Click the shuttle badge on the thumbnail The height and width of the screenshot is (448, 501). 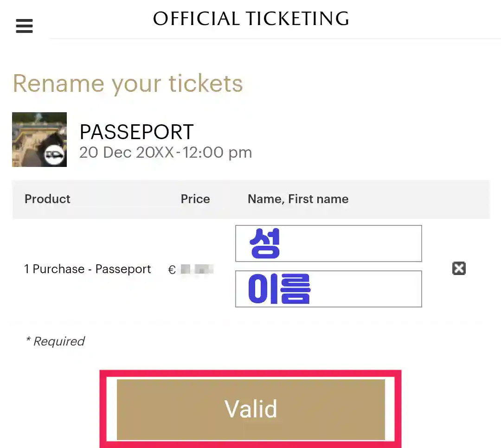pos(55,156)
